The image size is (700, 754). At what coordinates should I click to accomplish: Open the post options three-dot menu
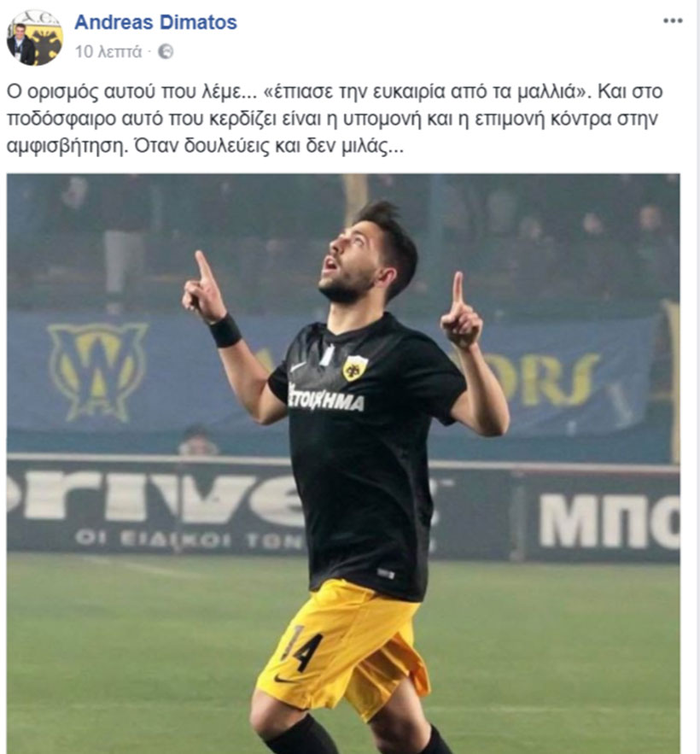pyautogui.click(x=673, y=20)
